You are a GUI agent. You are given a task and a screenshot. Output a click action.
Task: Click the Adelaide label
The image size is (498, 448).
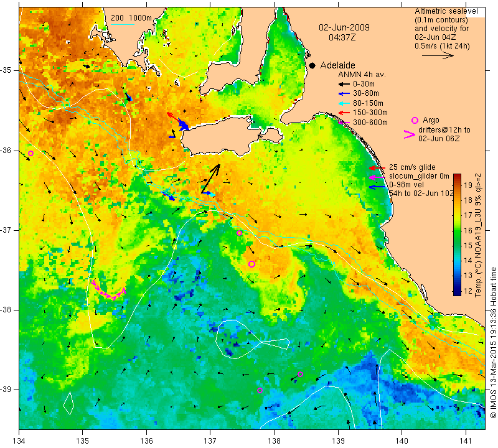click(x=337, y=65)
